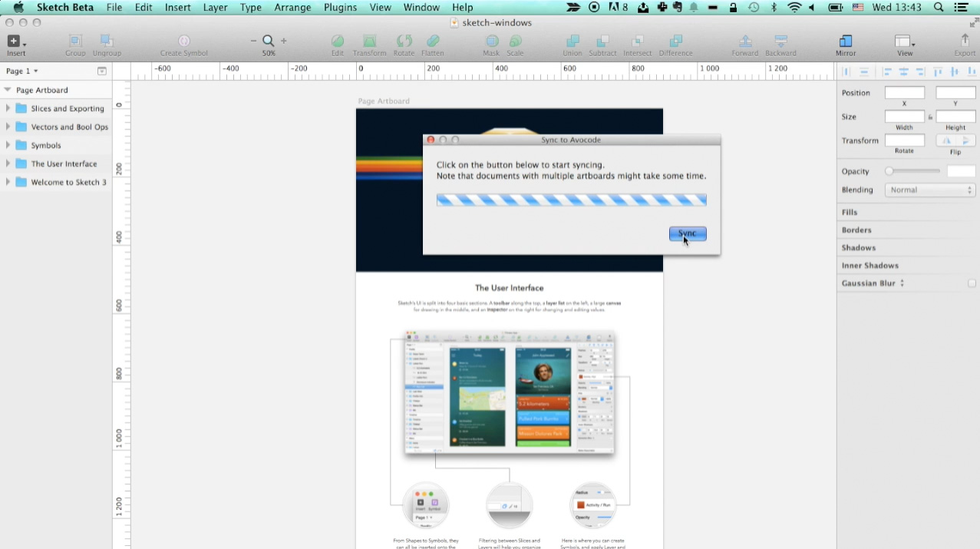The height and width of the screenshot is (549, 980).
Task: Move layer Backward
Action: (x=780, y=41)
